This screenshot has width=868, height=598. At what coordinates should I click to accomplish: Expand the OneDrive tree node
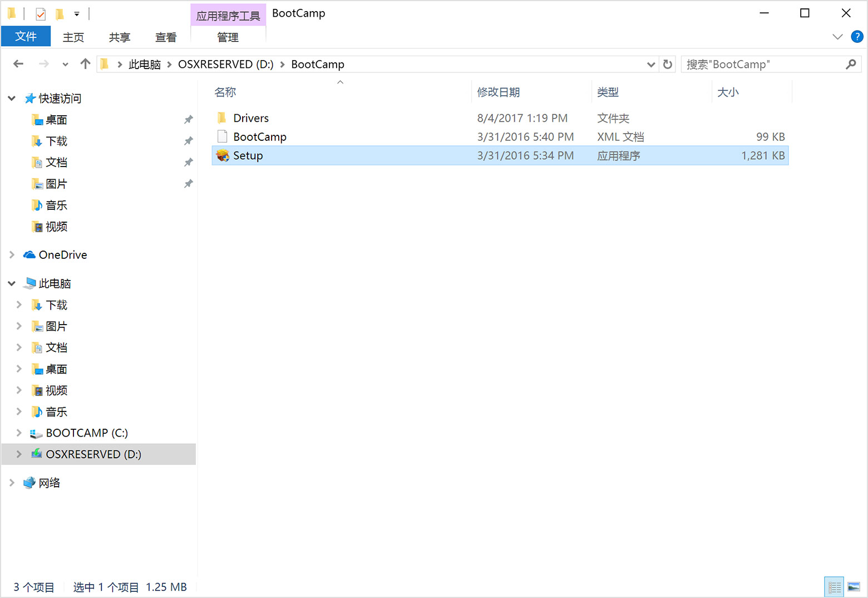tap(12, 254)
